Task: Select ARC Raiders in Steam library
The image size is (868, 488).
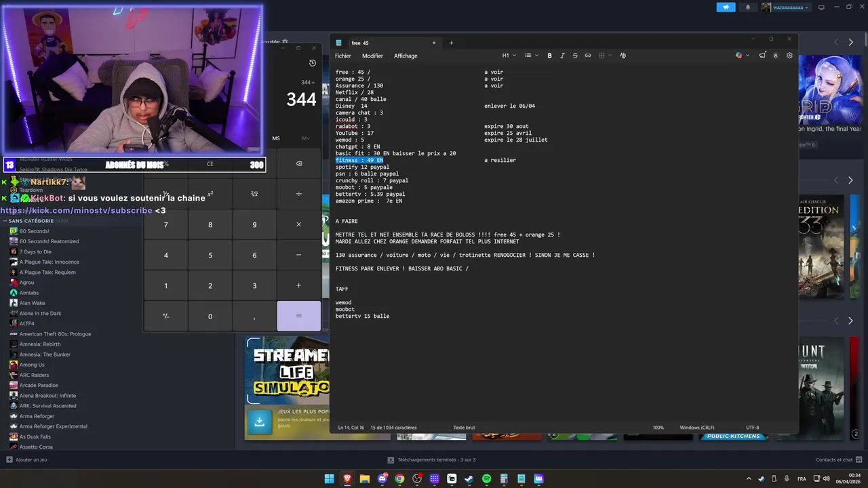Action: (x=34, y=375)
